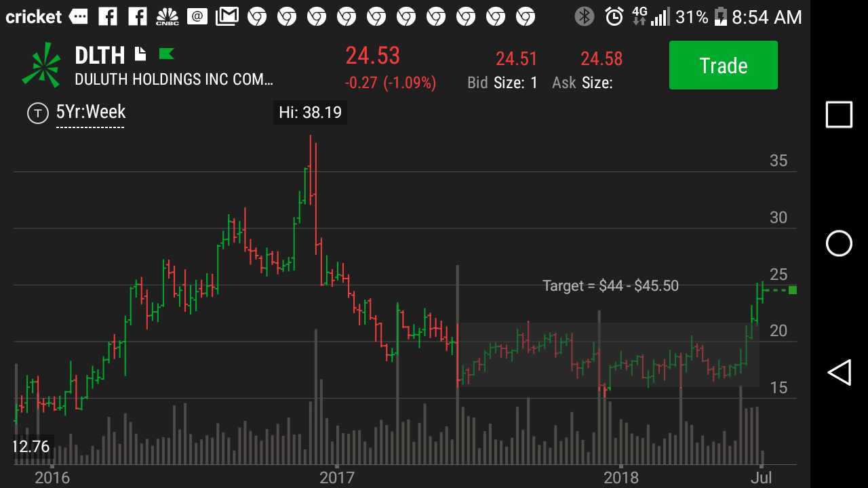The width and height of the screenshot is (868, 488).
Task: Tap the CNBC notification icon
Action: click(x=167, y=17)
